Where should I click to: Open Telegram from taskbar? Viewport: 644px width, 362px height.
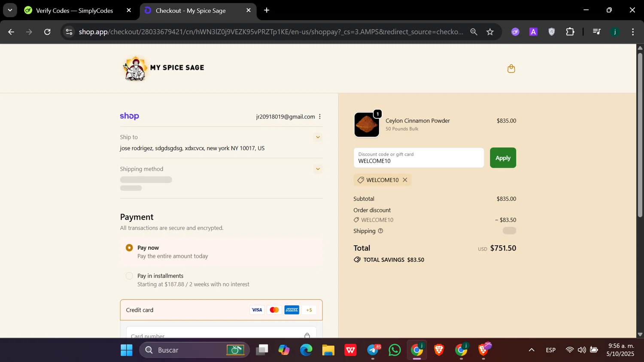click(x=373, y=350)
